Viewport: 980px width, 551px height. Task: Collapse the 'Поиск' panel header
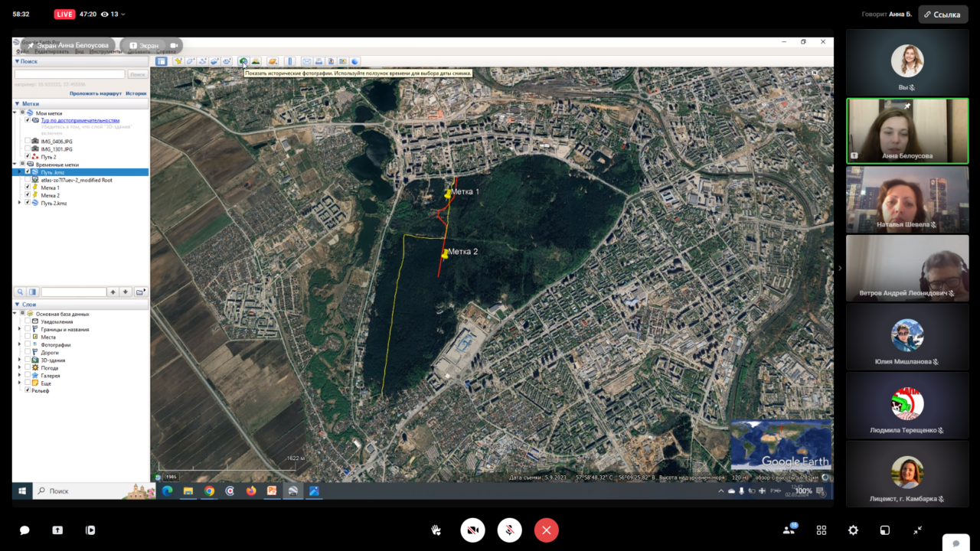[80, 61]
